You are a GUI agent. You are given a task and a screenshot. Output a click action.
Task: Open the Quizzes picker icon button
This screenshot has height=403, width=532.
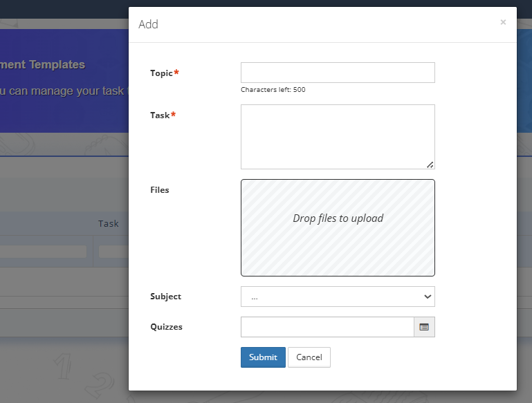tap(424, 327)
